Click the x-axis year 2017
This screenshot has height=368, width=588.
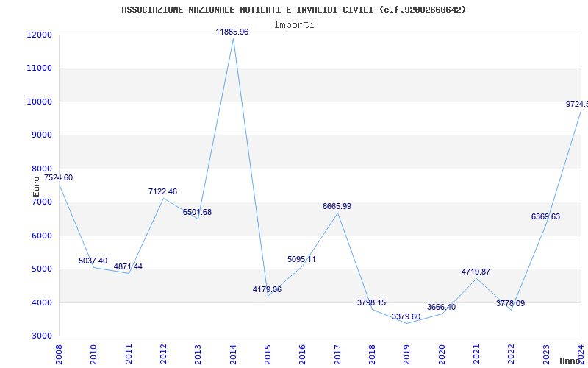[x=337, y=354]
